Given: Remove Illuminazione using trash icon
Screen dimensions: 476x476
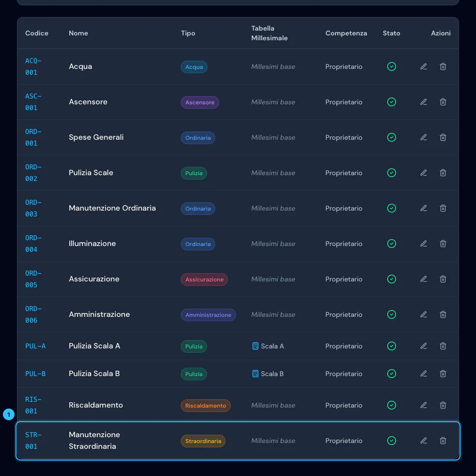Looking at the screenshot, I should coord(443,244).
